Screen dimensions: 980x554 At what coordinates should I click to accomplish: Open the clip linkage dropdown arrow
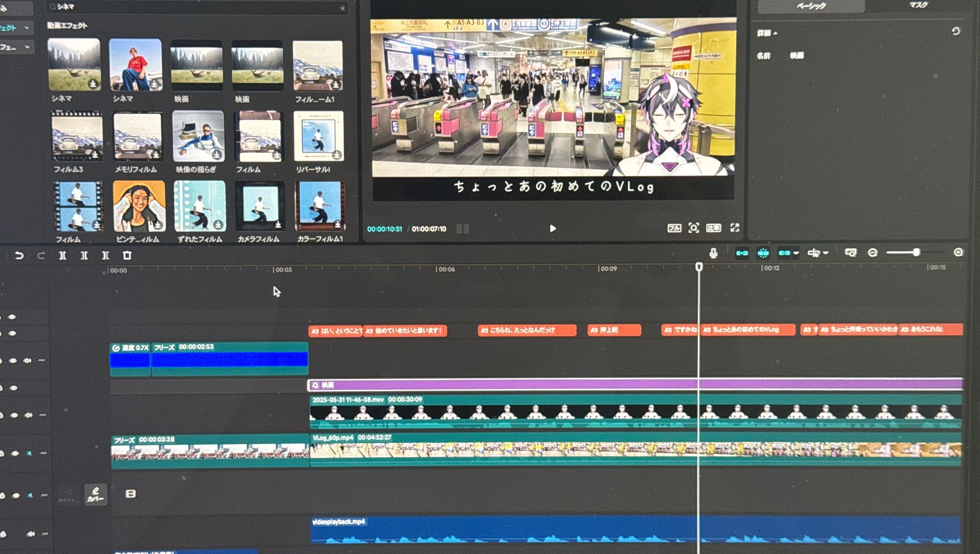coord(796,253)
